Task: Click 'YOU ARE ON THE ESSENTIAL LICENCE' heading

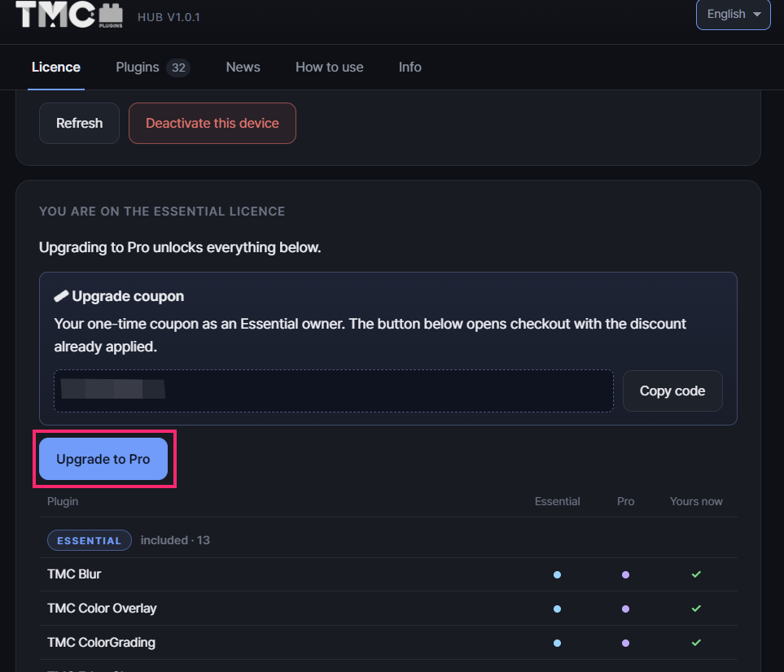Action: [x=162, y=212]
